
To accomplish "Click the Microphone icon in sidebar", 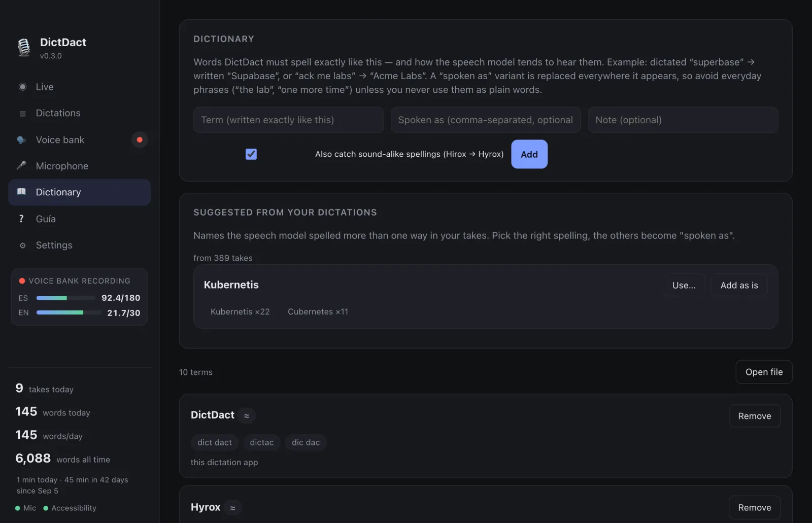I will tap(21, 165).
